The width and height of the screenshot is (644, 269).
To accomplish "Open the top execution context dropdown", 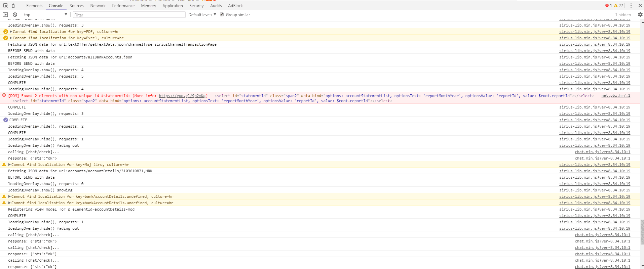I will [45, 15].
